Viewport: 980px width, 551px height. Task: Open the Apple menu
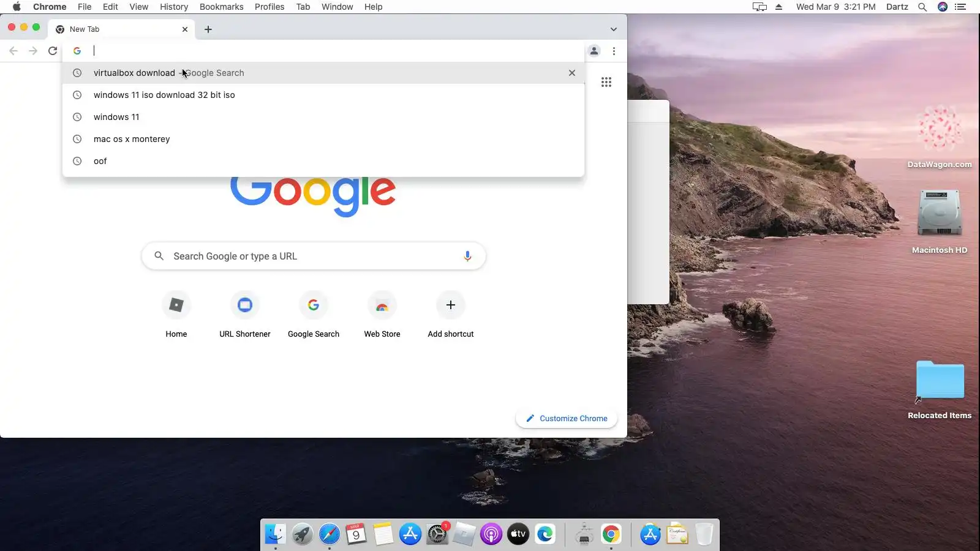[x=17, y=7]
